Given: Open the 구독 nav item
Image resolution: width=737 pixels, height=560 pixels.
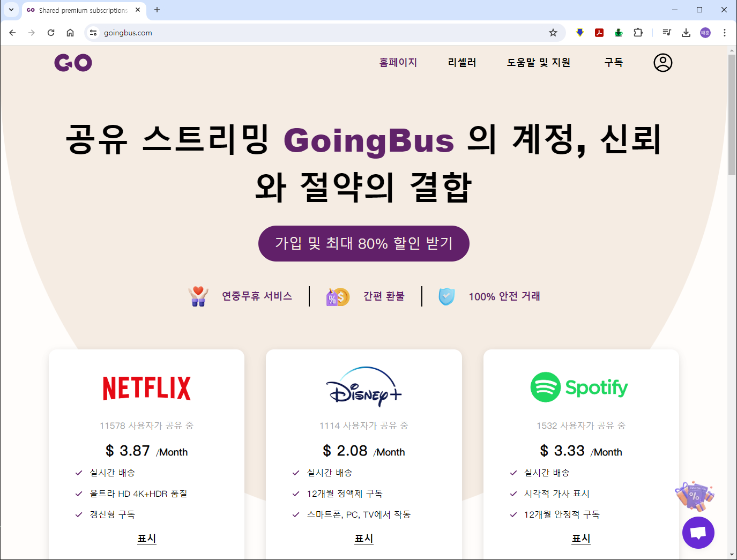Looking at the screenshot, I should point(614,62).
